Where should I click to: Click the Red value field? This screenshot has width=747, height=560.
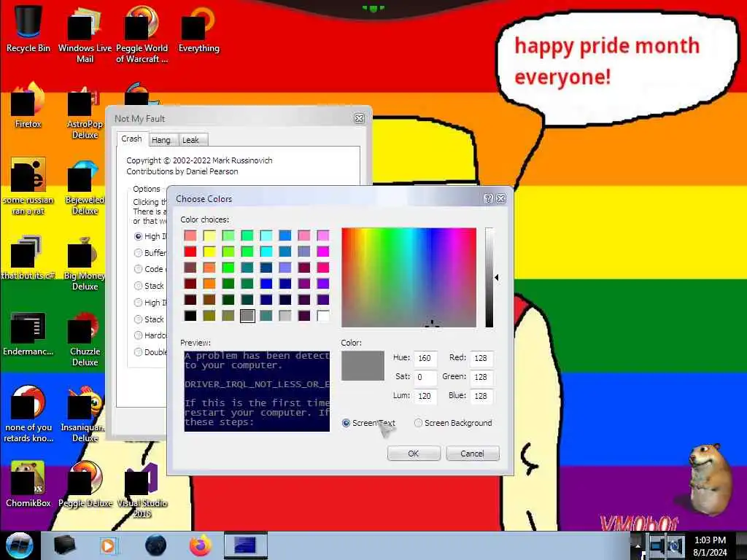481,358
